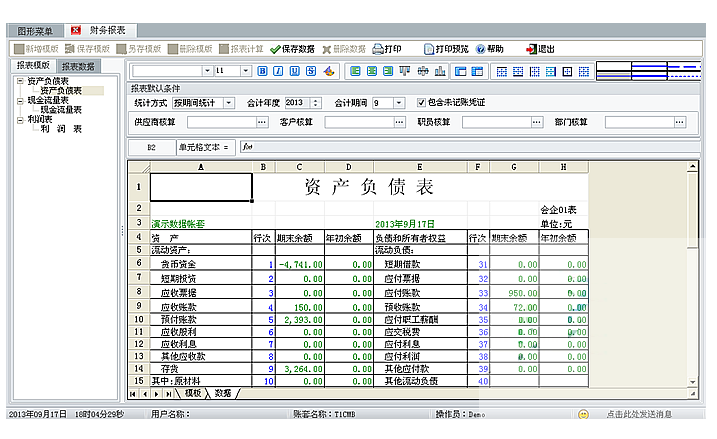Select solid blue line style swatch
717x439 pixels.
point(649,67)
